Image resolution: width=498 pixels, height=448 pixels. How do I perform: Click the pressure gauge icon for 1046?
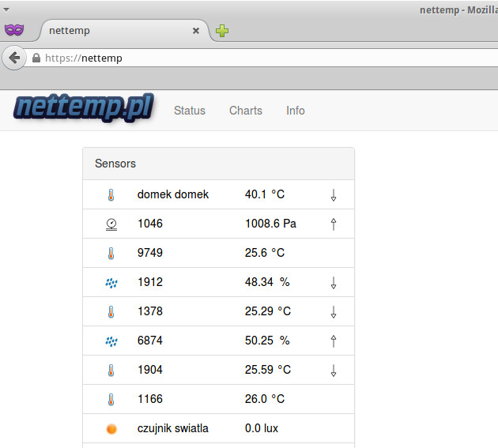click(111, 224)
